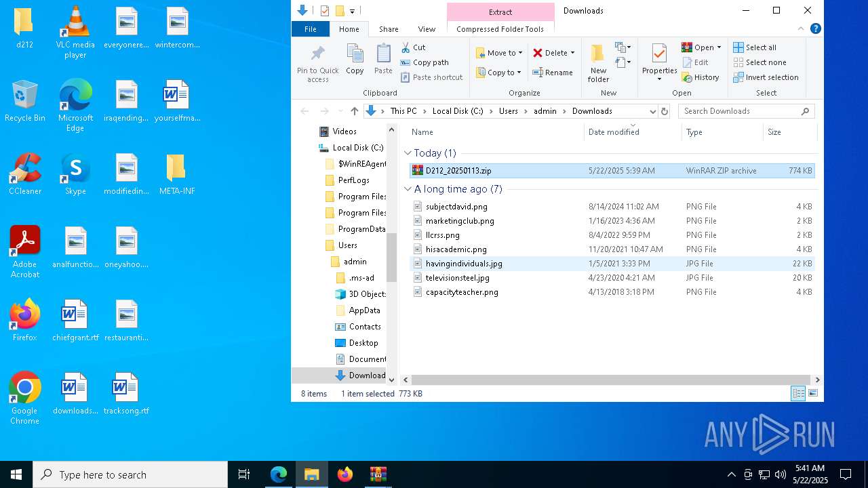Click Copy path in Clipboard group

pyautogui.click(x=425, y=62)
